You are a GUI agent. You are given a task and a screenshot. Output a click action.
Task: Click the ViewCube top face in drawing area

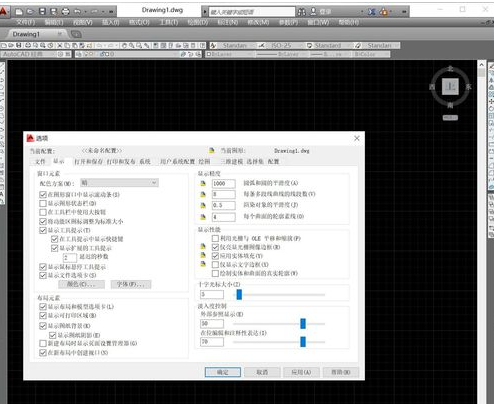point(450,87)
